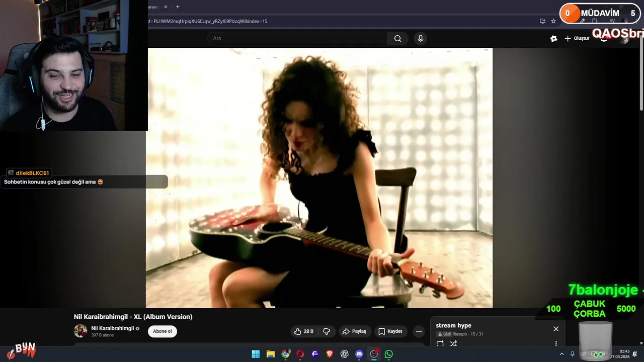
Task: Open WhatsApp from the taskbar
Action: [389, 354]
